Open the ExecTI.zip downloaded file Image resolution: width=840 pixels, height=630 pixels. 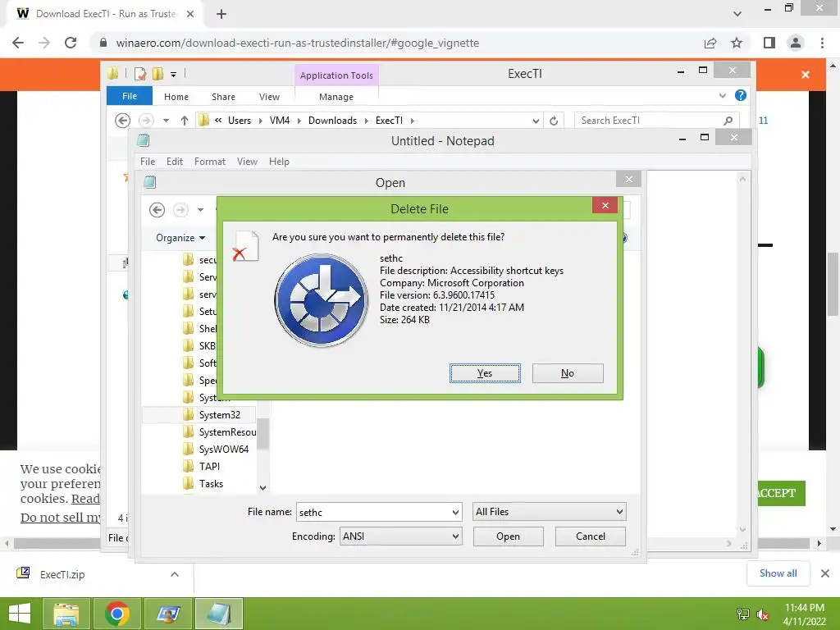point(62,574)
